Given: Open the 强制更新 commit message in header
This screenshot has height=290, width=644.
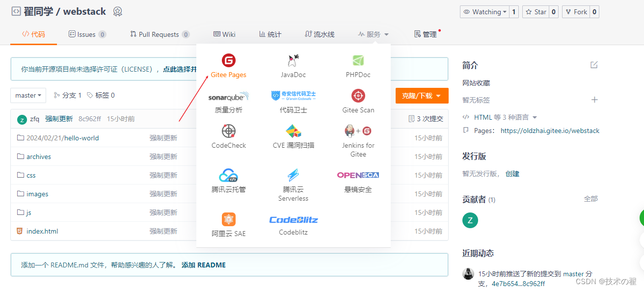Looking at the screenshot, I should [x=59, y=119].
